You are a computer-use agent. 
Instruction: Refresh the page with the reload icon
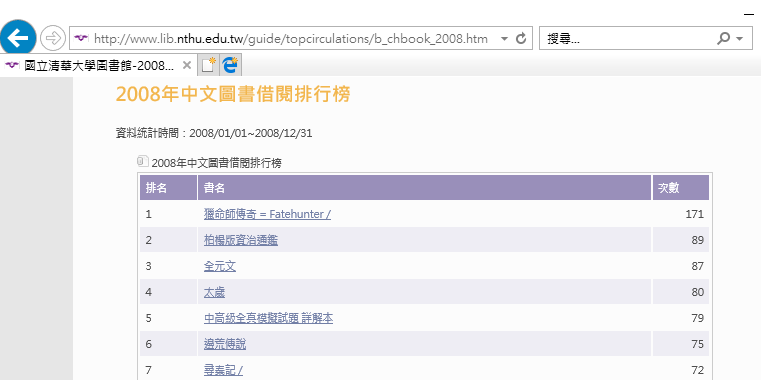tap(521, 38)
